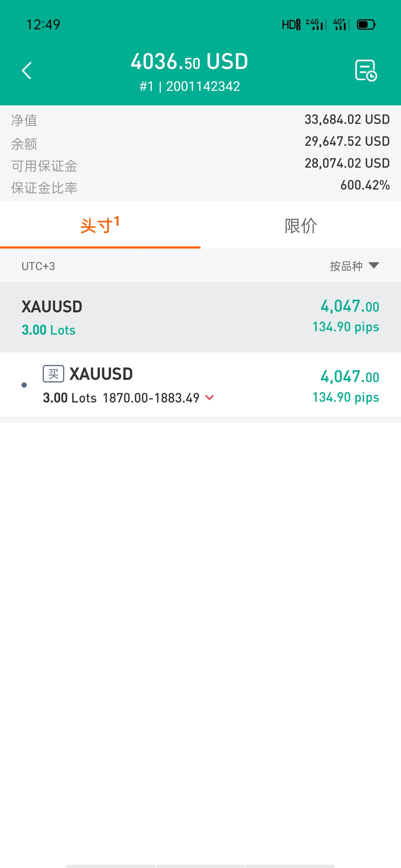401x868 pixels.
Task: Tap the battery status icon
Action: [x=366, y=24]
